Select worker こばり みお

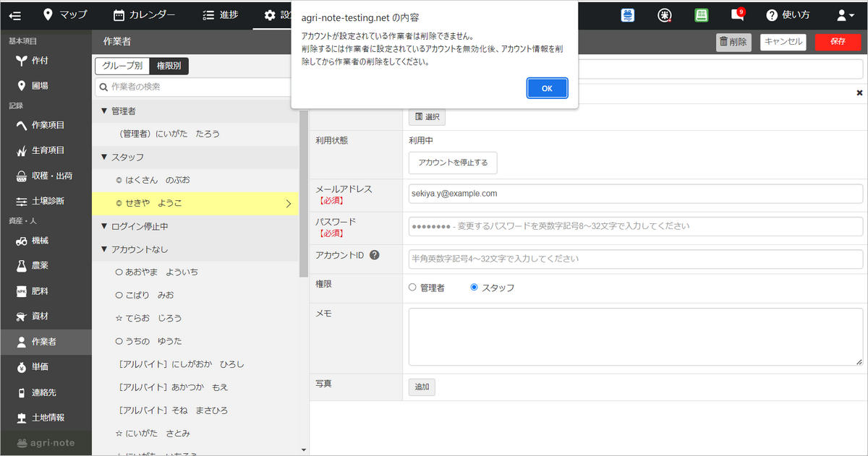[195, 295]
